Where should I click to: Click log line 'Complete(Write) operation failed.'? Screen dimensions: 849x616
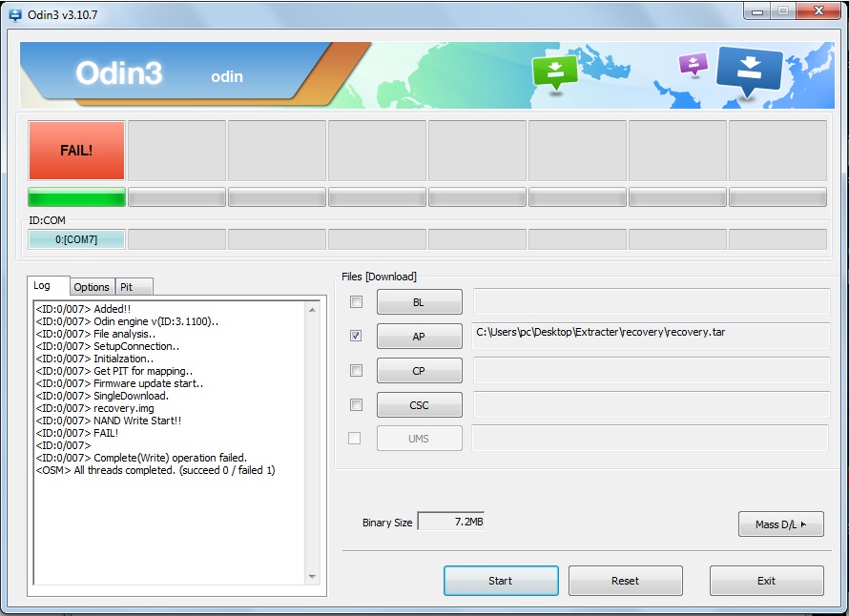click(141, 458)
